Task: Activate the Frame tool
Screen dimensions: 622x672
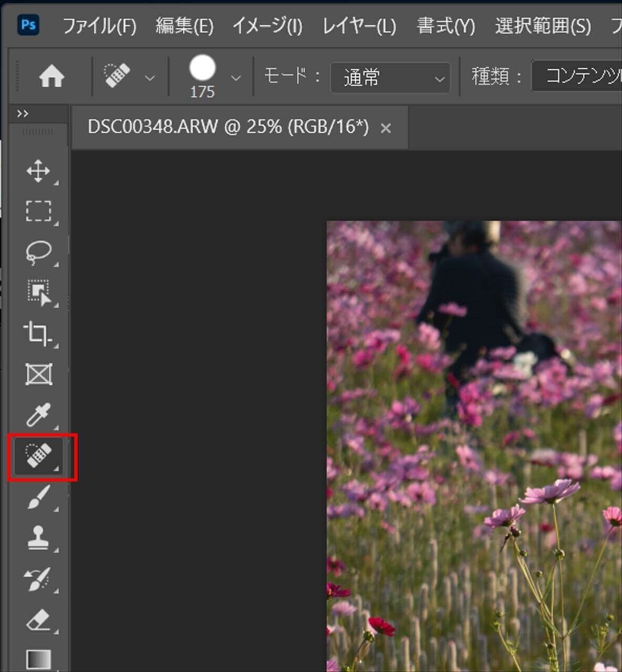Action: point(38,374)
